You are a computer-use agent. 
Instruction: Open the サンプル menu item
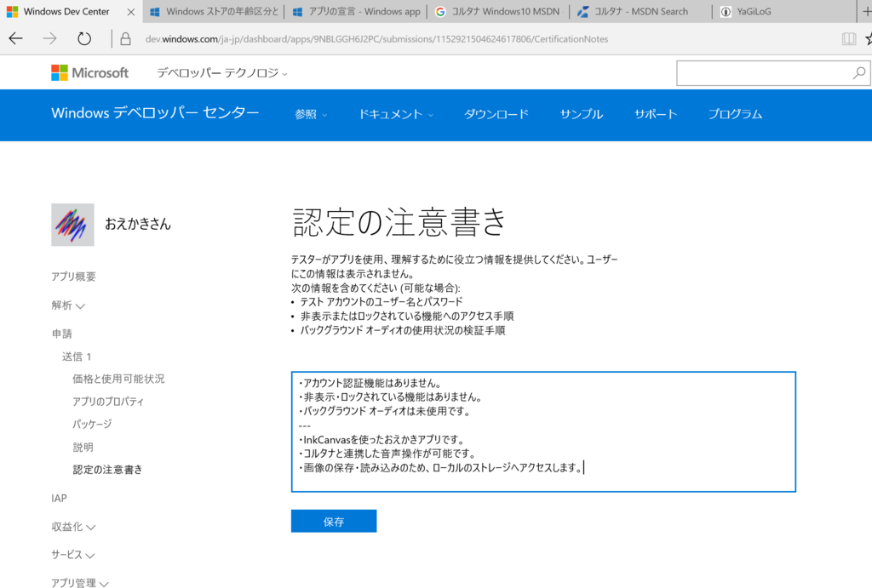(581, 115)
